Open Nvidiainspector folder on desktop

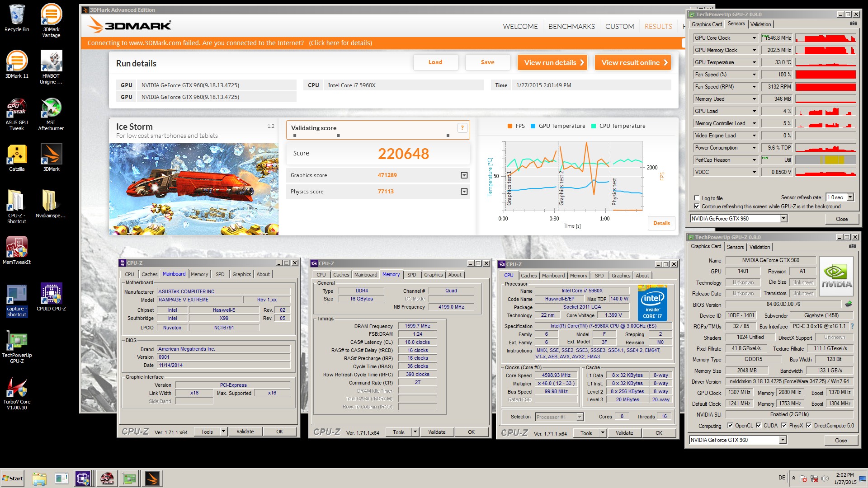(51, 204)
